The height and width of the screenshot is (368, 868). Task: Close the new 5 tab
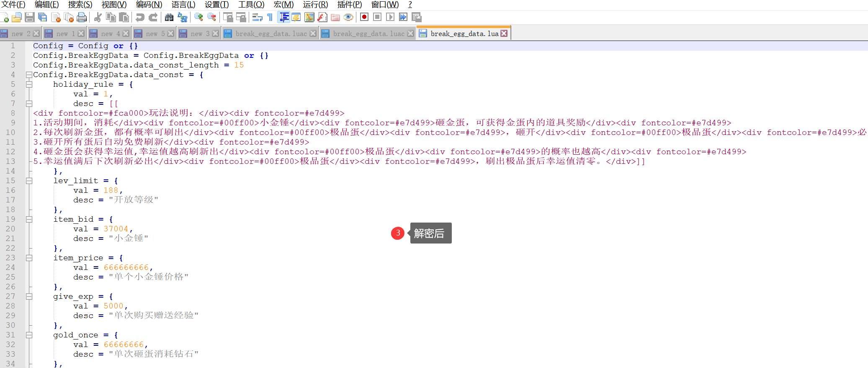[x=170, y=34]
